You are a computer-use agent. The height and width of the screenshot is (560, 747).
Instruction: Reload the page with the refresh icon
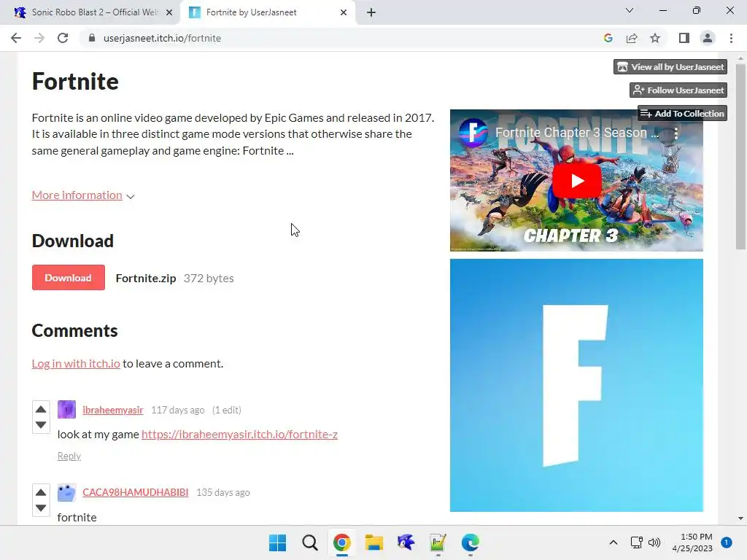pyautogui.click(x=63, y=38)
